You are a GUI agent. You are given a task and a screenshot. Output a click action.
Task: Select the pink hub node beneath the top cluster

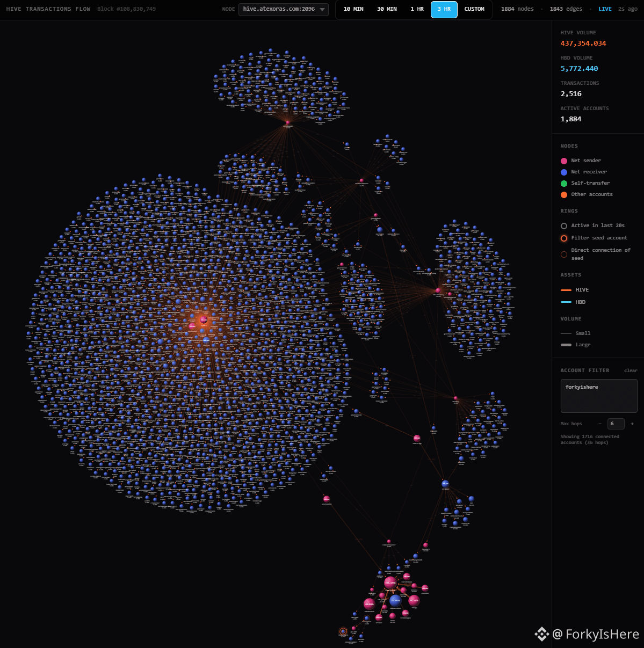pos(287,122)
